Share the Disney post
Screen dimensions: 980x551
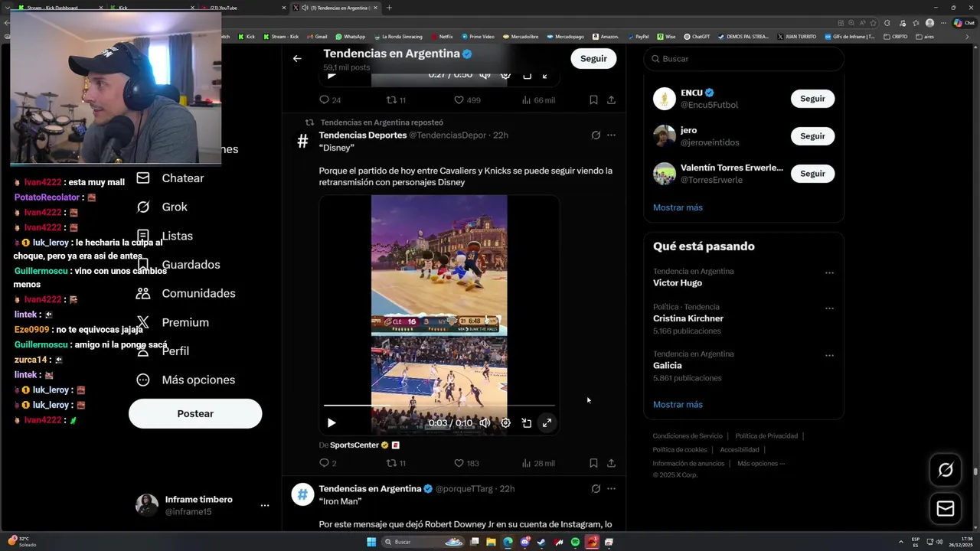(x=611, y=463)
